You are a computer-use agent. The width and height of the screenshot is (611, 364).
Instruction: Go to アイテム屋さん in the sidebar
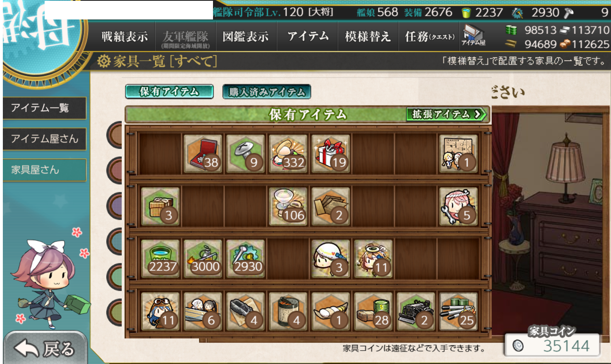point(44,139)
